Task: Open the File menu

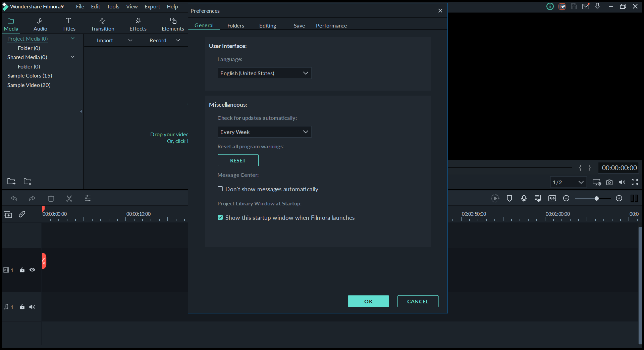Action: click(80, 6)
